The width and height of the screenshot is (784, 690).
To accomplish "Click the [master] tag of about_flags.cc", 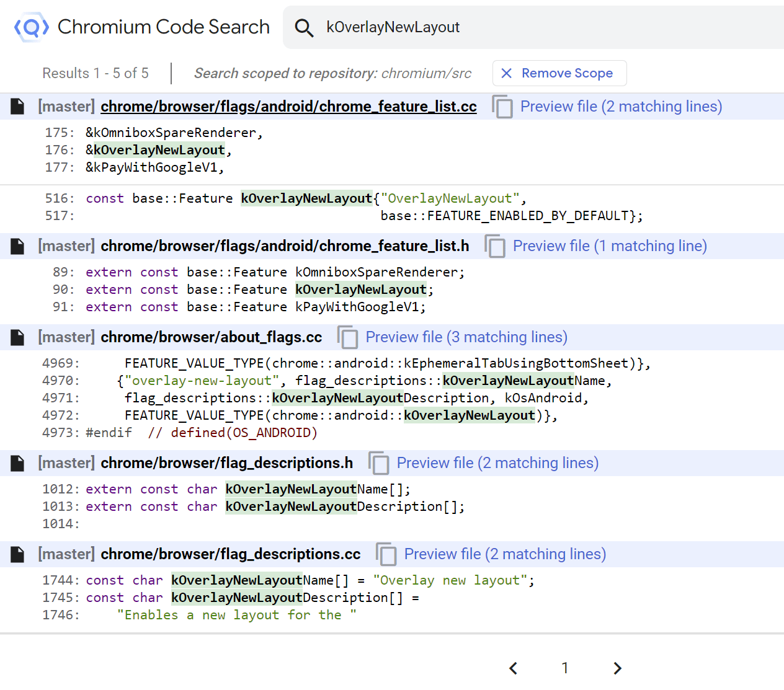I will click(66, 337).
